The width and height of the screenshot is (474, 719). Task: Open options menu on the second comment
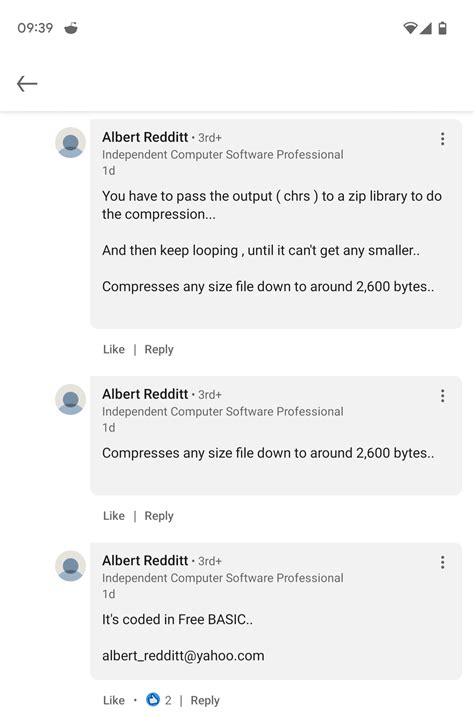click(x=442, y=396)
